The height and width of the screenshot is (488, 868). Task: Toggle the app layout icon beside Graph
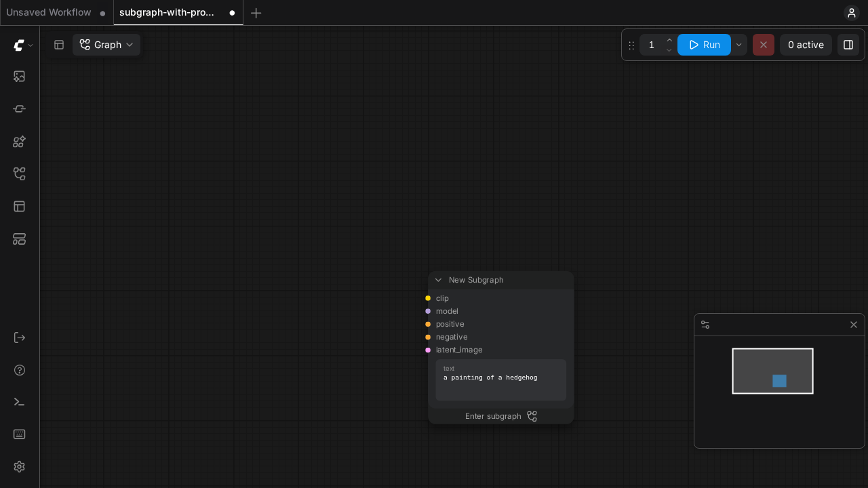click(59, 45)
